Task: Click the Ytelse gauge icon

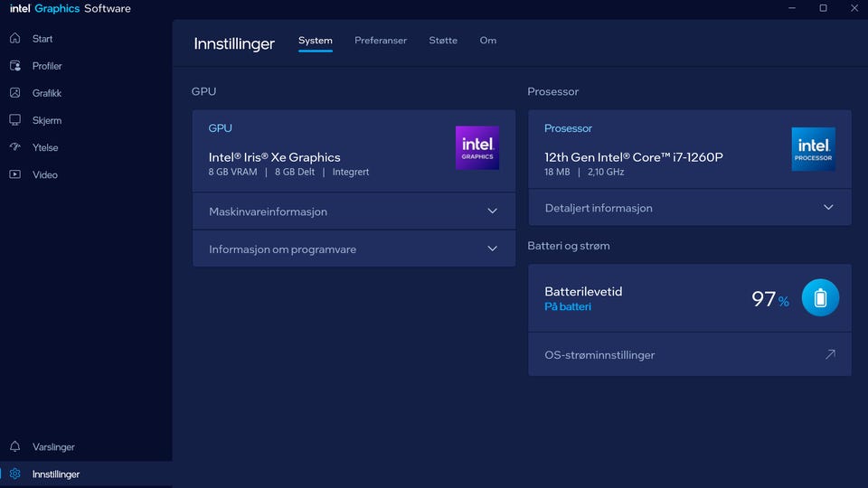Action: click(15, 147)
